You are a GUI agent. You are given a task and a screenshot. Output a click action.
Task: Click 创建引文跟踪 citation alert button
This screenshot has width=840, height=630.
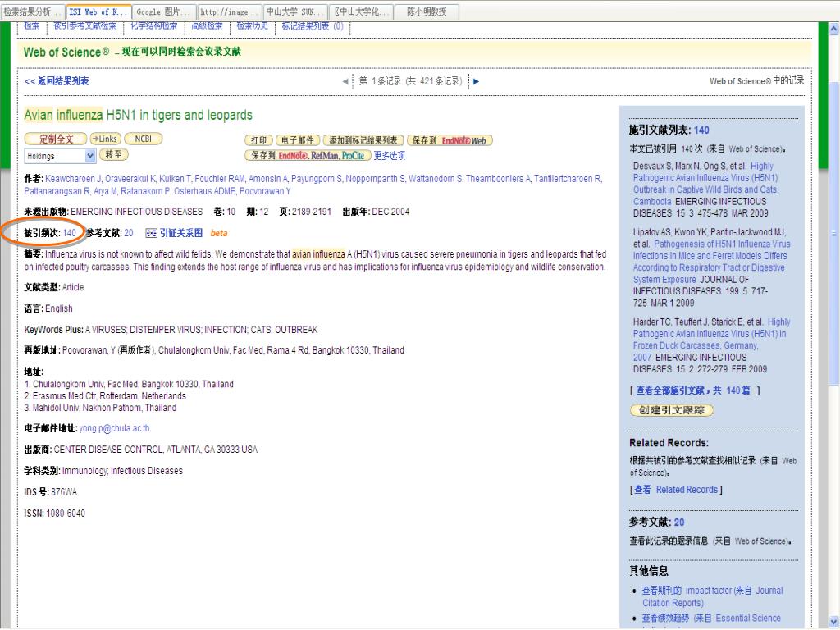point(672,410)
